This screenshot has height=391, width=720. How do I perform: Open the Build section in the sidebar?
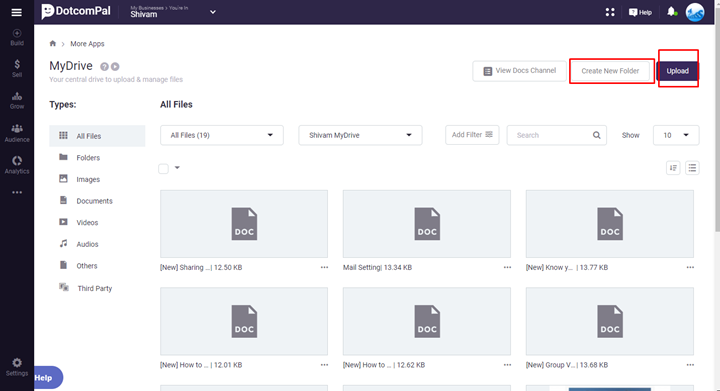(x=17, y=37)
